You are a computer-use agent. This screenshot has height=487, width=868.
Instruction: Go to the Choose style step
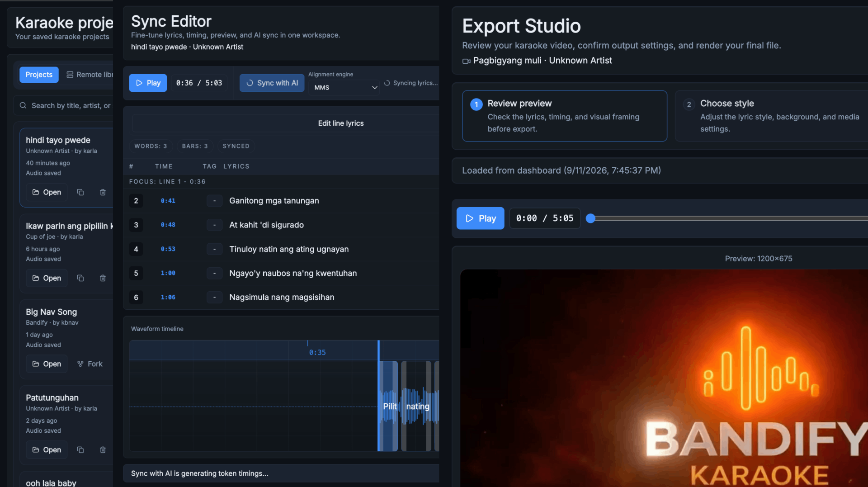[x=772, y=116]
